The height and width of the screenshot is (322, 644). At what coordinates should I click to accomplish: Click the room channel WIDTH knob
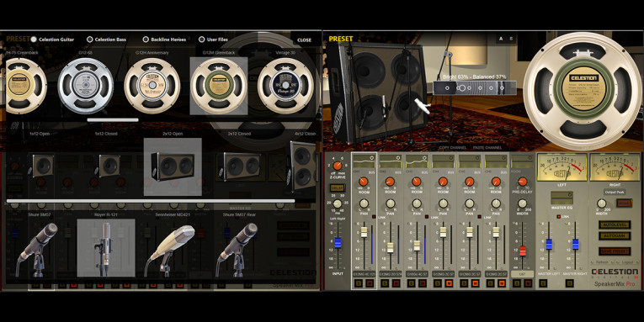click(x=523, y=203)
